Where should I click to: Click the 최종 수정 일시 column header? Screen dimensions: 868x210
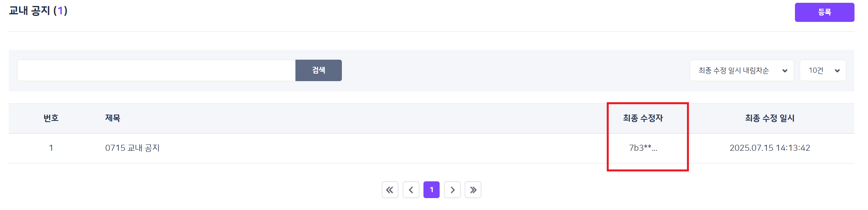tap(770, 118)
